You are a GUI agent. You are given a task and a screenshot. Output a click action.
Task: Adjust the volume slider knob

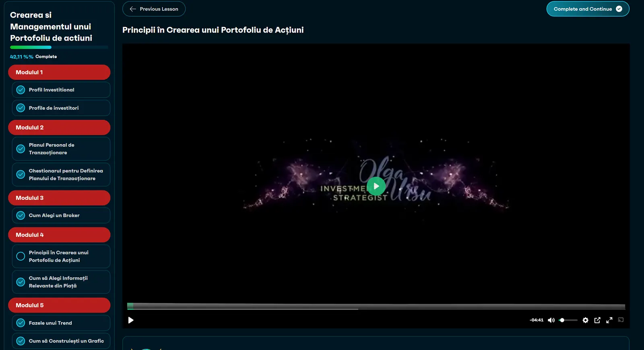[x=562, y=320]
